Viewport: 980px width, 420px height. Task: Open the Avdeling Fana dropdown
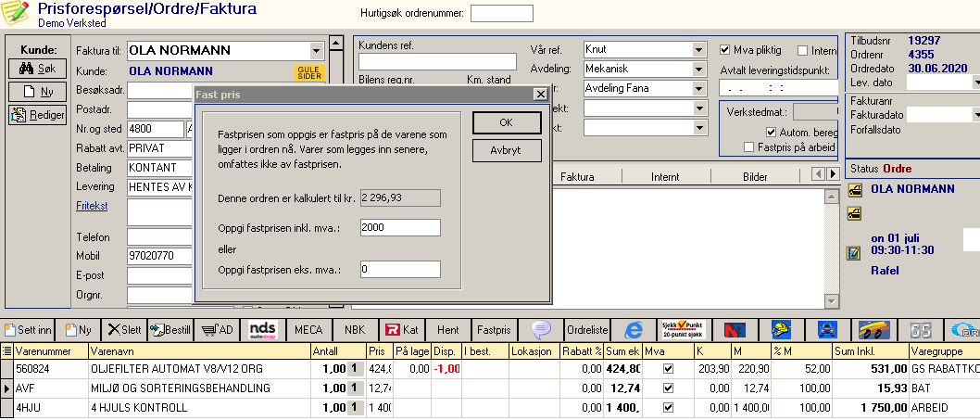(698, 88)
